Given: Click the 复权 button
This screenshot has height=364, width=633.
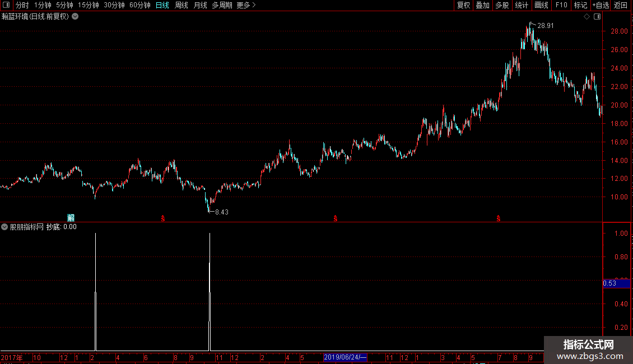Looking at the screenshot, I should tap(463, 5).
